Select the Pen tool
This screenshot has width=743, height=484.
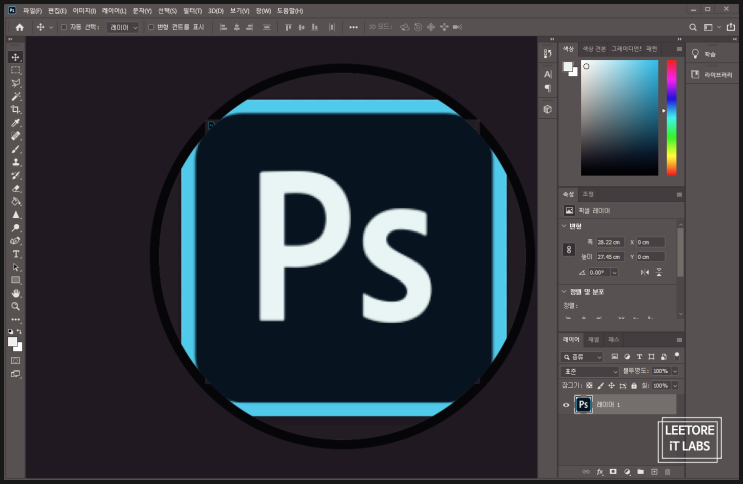point(16,241)
